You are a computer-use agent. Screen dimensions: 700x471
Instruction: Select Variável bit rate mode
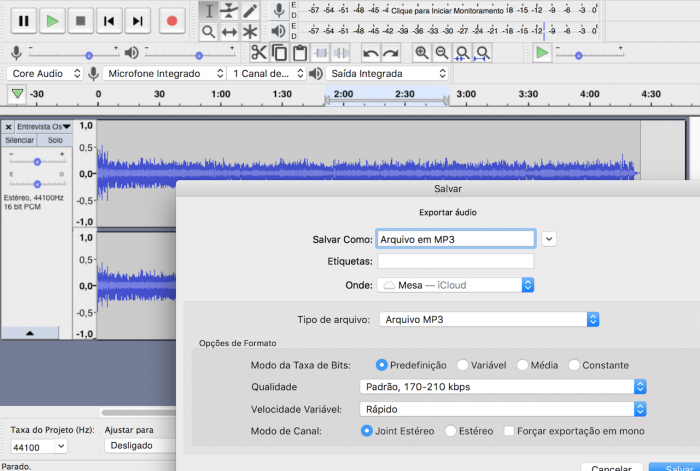pos(462,365)
